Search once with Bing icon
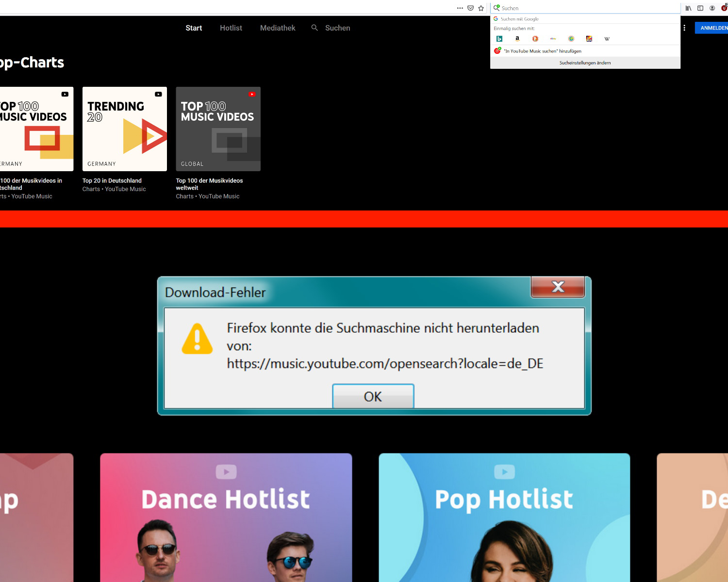 point(499,39)
